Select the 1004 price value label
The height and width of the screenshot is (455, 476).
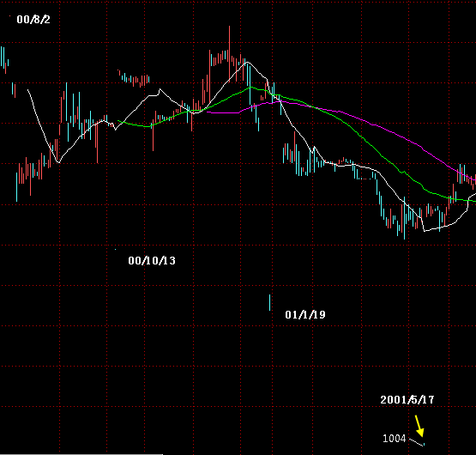click(394, 439)
